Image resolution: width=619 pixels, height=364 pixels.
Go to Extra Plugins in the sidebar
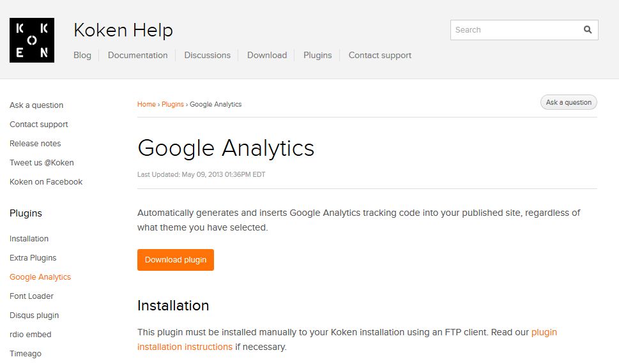tap(33, 258)
